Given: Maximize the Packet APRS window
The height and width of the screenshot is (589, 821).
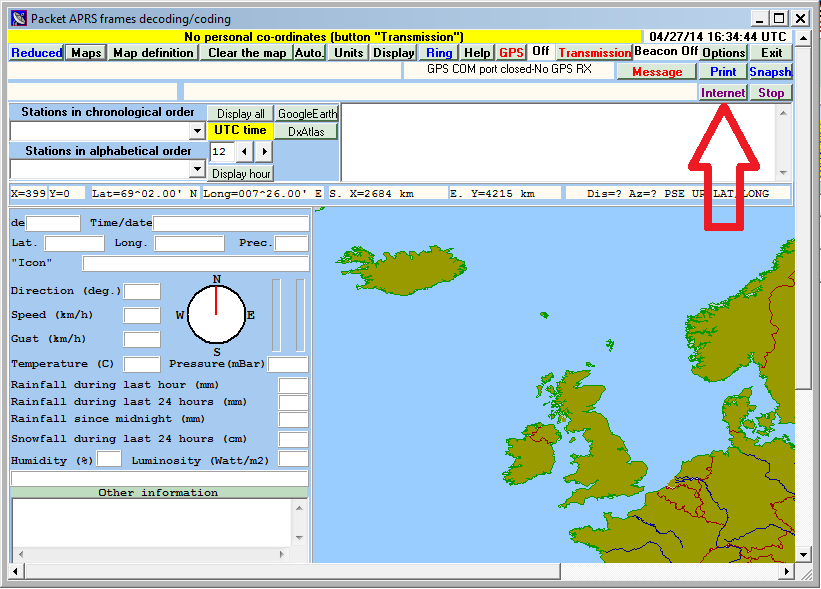Looking at the screenshot, I should pos(779,19).
